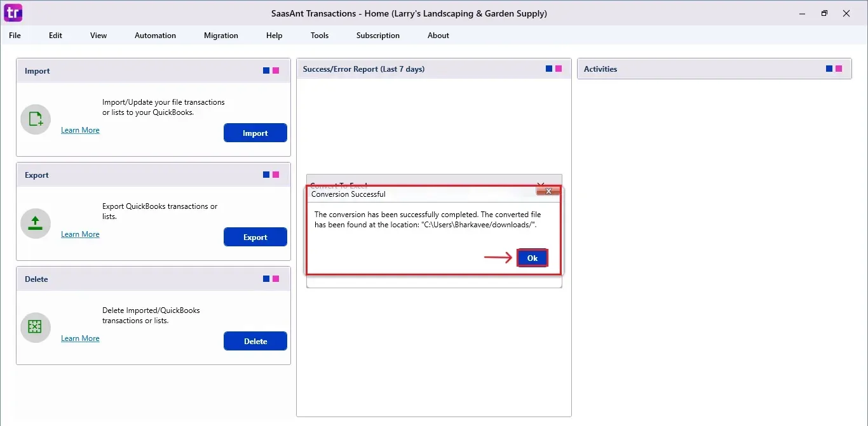The width and height of the screenshot is (868, 426).
Task: Click the blue square in Activities header
Action: point(829,69)
